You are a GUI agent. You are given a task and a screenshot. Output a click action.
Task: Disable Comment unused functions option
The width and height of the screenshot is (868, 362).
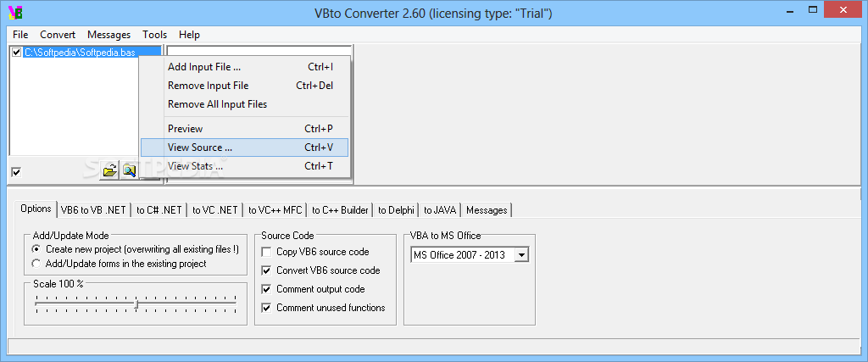[266, 308]
